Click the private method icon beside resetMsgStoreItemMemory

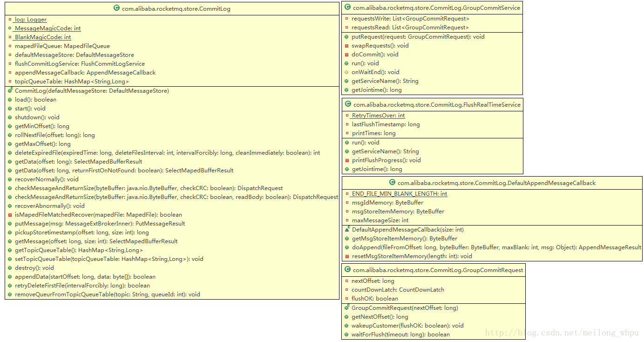[x=346, y=256]
